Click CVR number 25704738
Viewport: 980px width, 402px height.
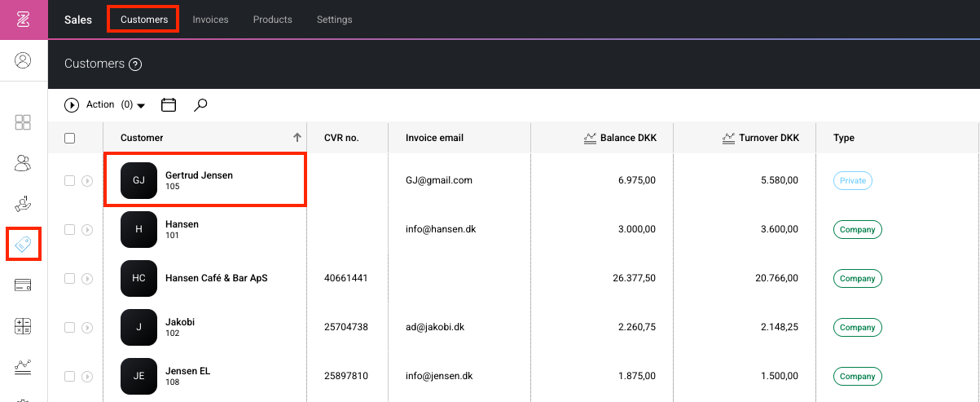pyautogui.click(x=346, y=327)
